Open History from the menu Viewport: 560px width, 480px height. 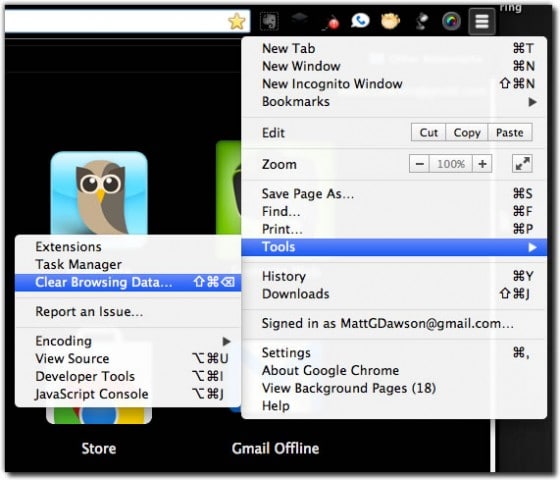click(394, 276)
